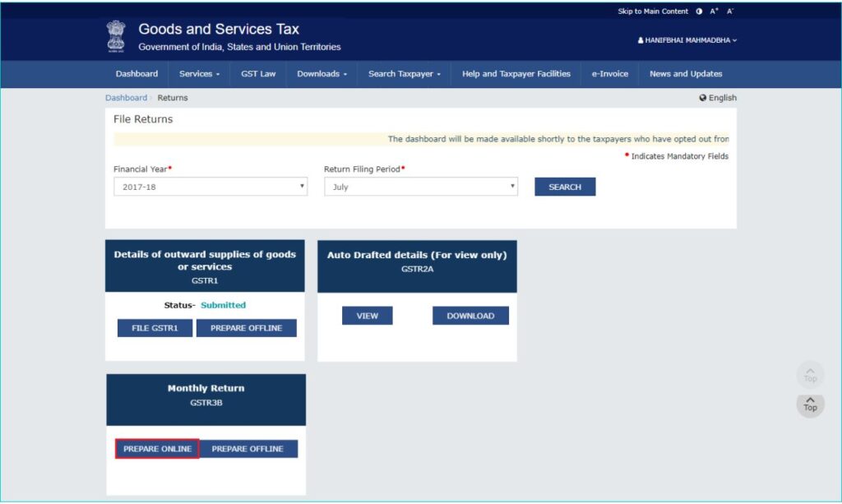
Task: Click PREPARE OFFLINE under GSTR1
Action: click(247, 328)
